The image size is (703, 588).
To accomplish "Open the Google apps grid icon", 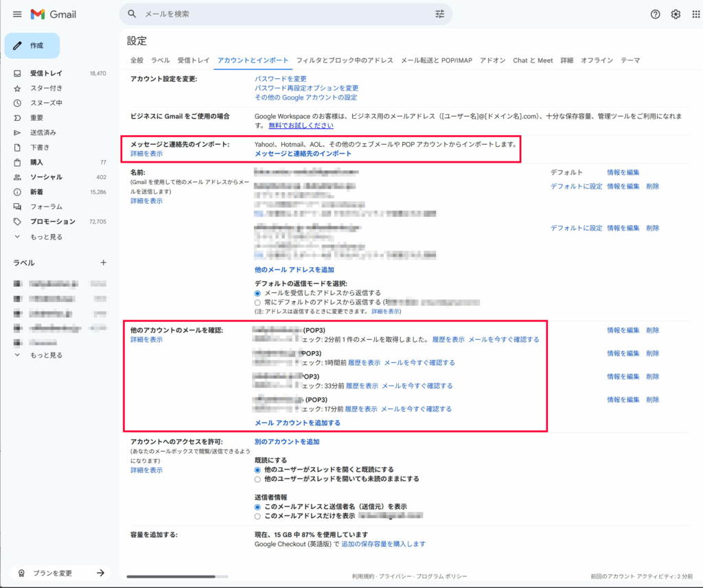I will click(x=695, y=14).
